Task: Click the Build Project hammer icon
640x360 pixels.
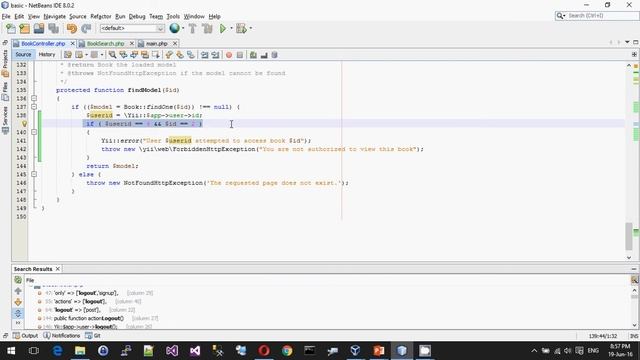Action: pos(192,28)
